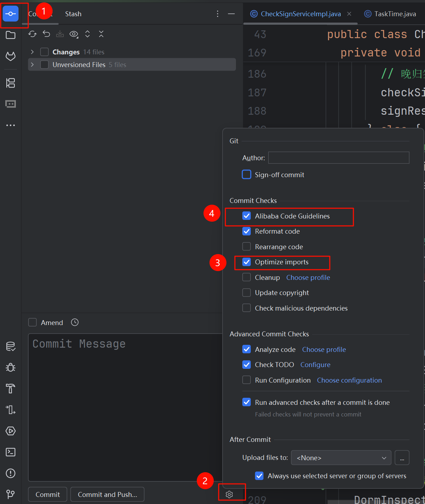Open the Database tool window

pyautogui.click(x=11, y=347)
